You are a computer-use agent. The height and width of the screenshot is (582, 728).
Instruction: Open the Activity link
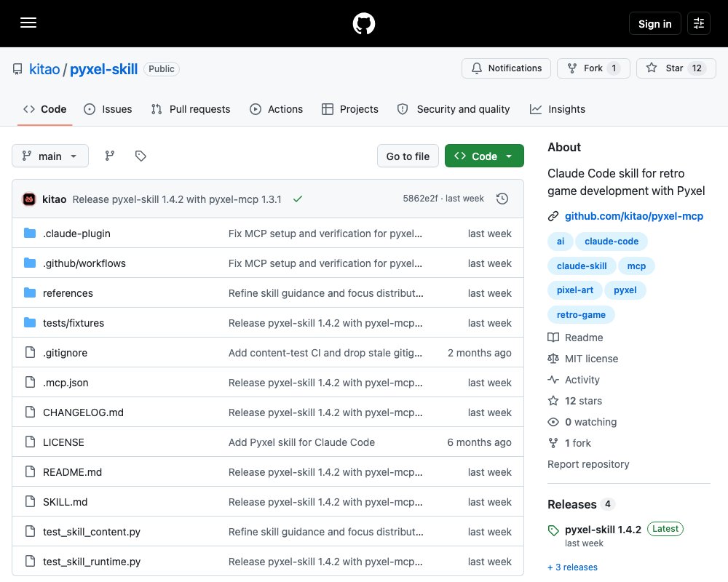pos(574,380)
